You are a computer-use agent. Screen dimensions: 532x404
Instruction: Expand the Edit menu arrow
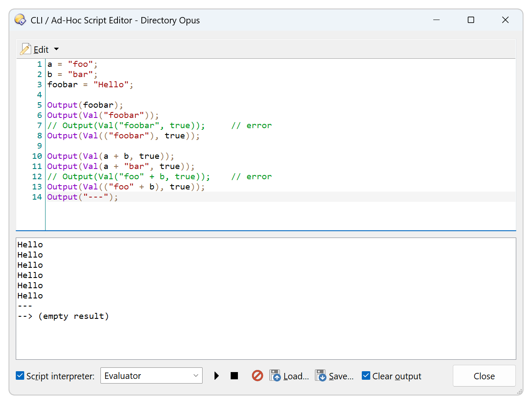tap(57, 49)
